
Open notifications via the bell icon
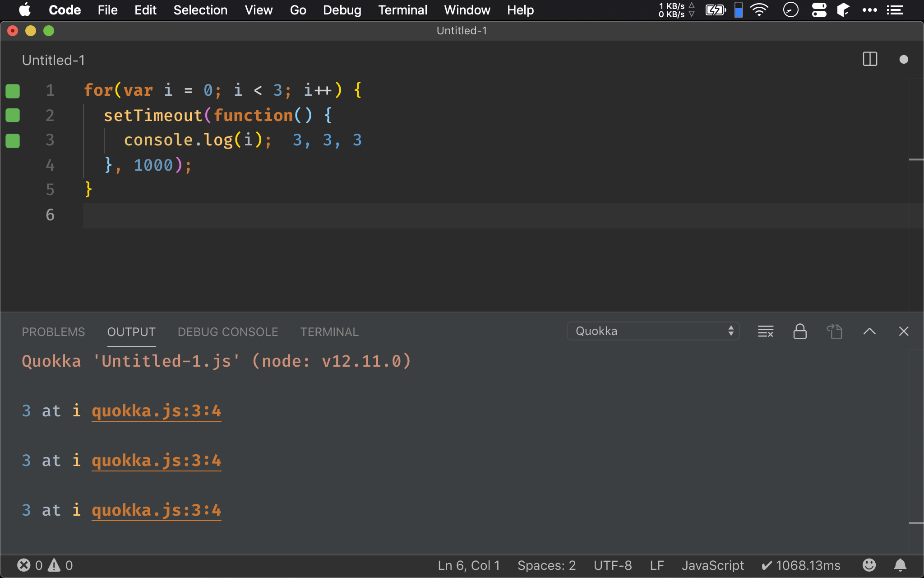point(900,565)
